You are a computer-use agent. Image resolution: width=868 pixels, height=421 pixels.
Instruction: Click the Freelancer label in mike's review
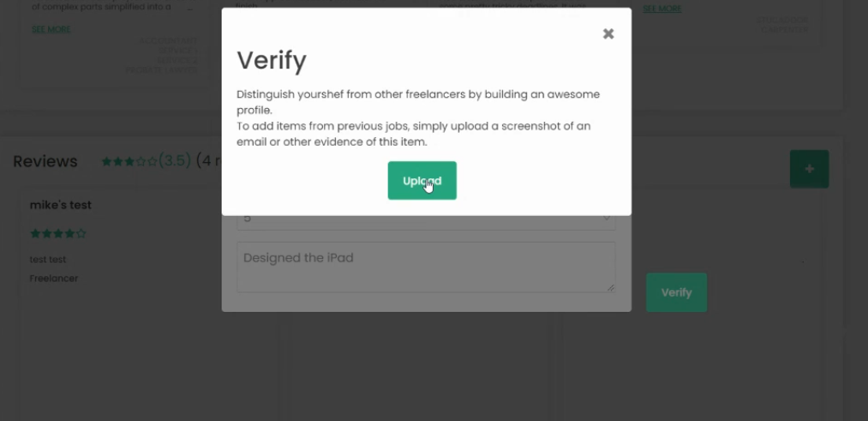[x=54, y=278]
